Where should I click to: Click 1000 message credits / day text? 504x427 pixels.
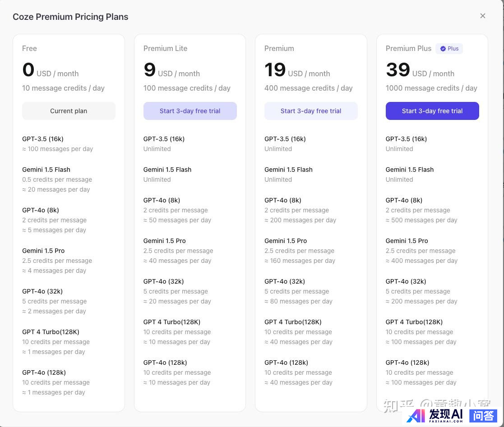pyautogui.click(x=431, y=88)
